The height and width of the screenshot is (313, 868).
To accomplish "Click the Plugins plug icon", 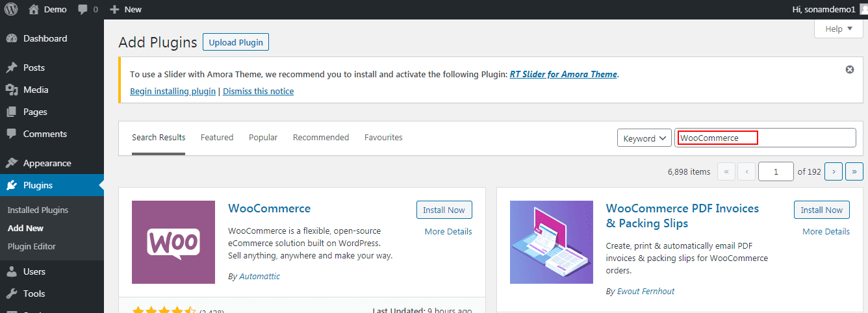I will 11,185.
